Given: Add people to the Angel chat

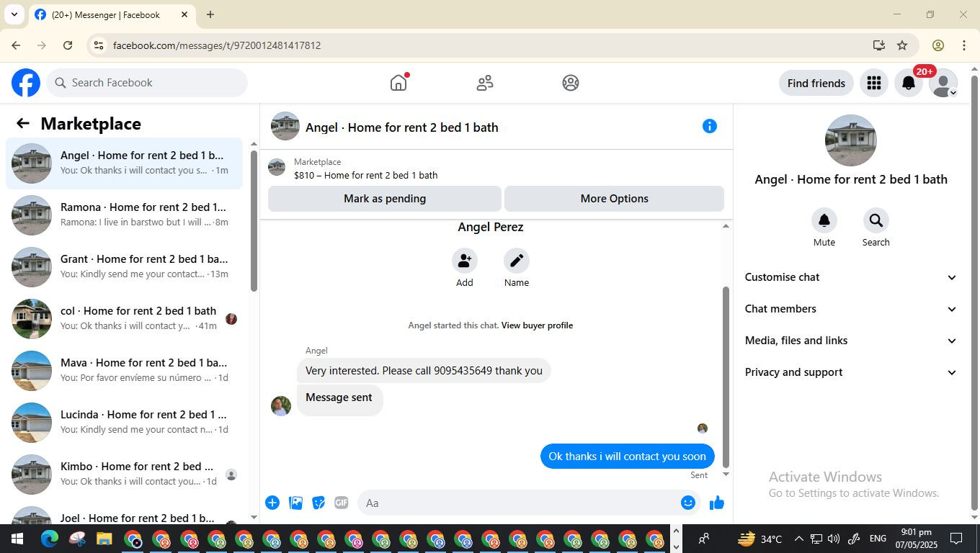Looking at the screenshot, I should 465,261.
